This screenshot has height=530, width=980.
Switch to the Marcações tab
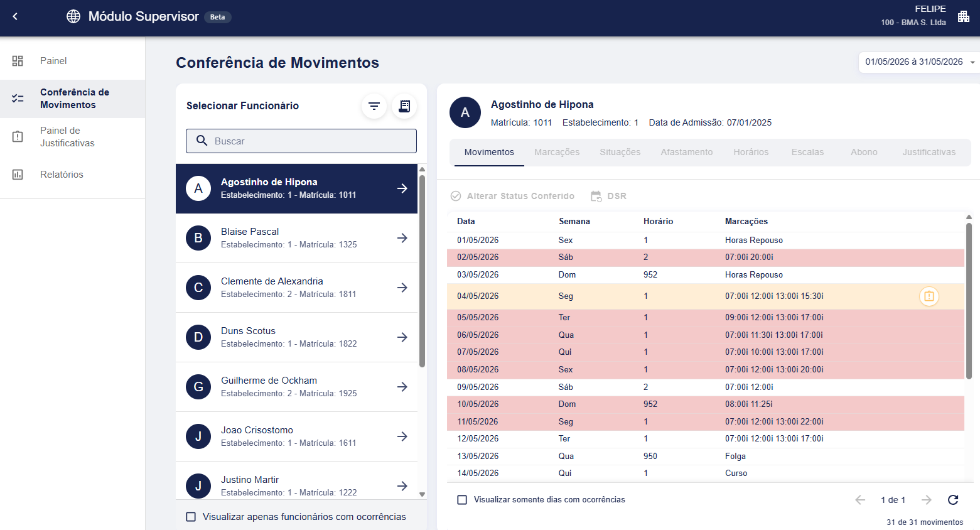point(557,152)
